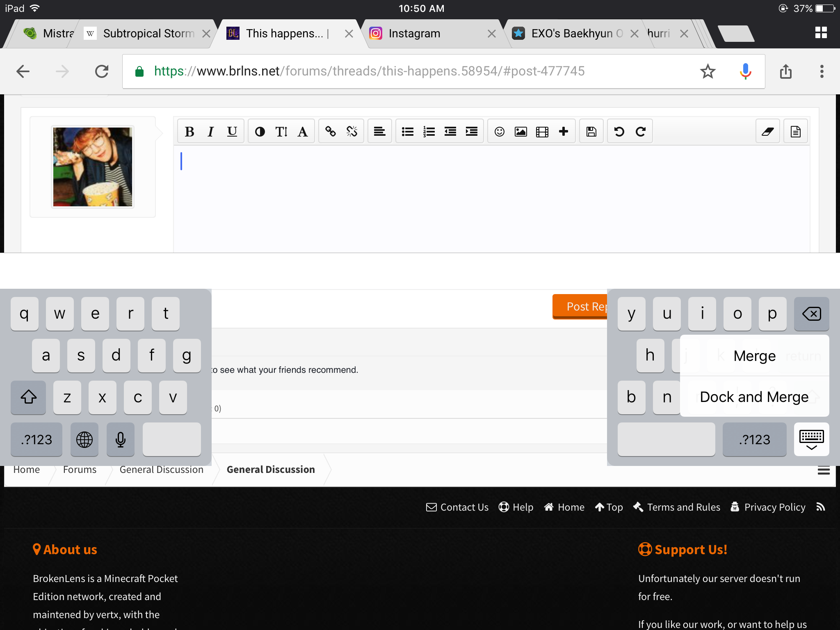Toggle the shift key
The width and height of the screenshot is (840, 630).
pyautogui.click(x=29, y=397)
